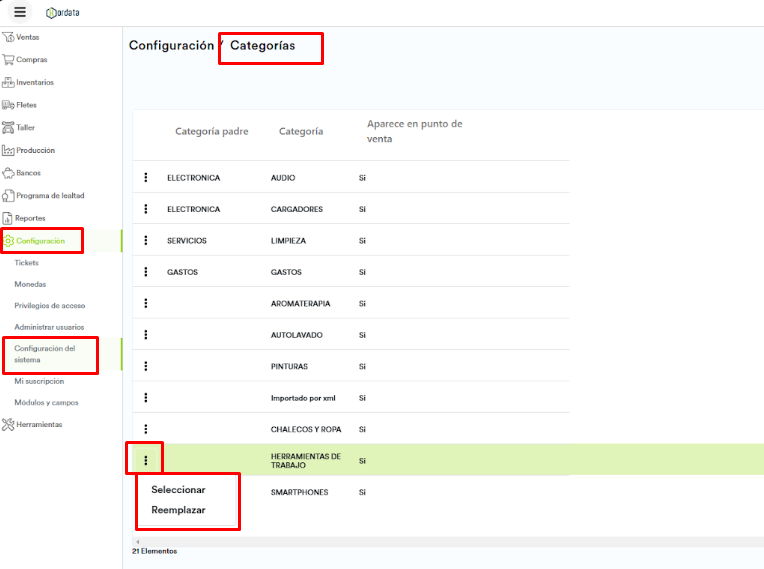Viewport: 764px width, 569px height.
Task: Open the Reportes sidebar section
Action: tap(30, 218)
